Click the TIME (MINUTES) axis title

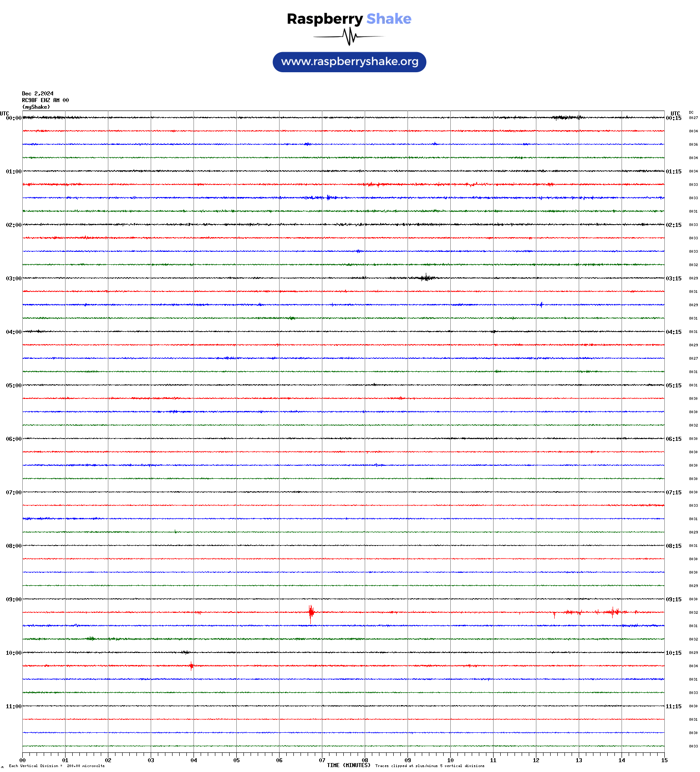click(349, 765)
